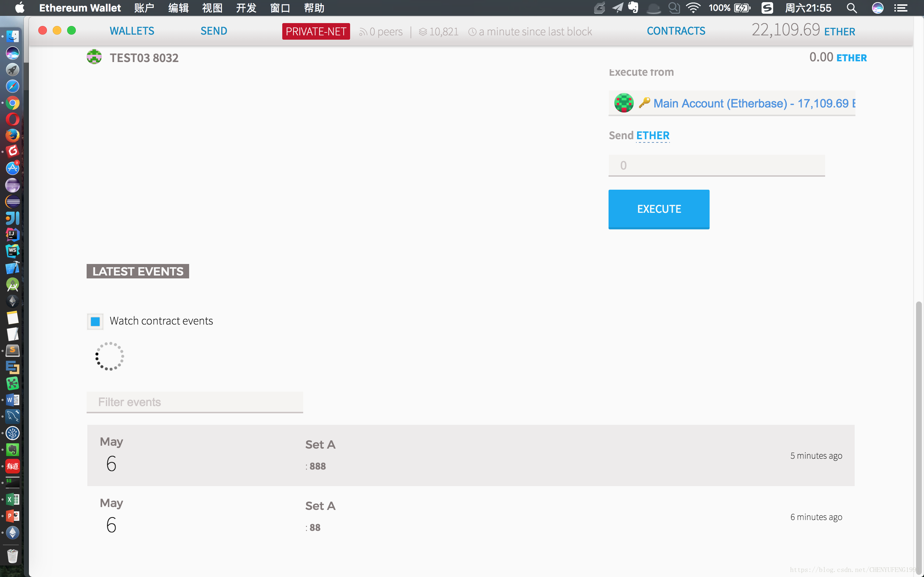Click the CONTRACTS navigation tab
The height and width of the screenshot is (577, 924).
pos(676,31)
